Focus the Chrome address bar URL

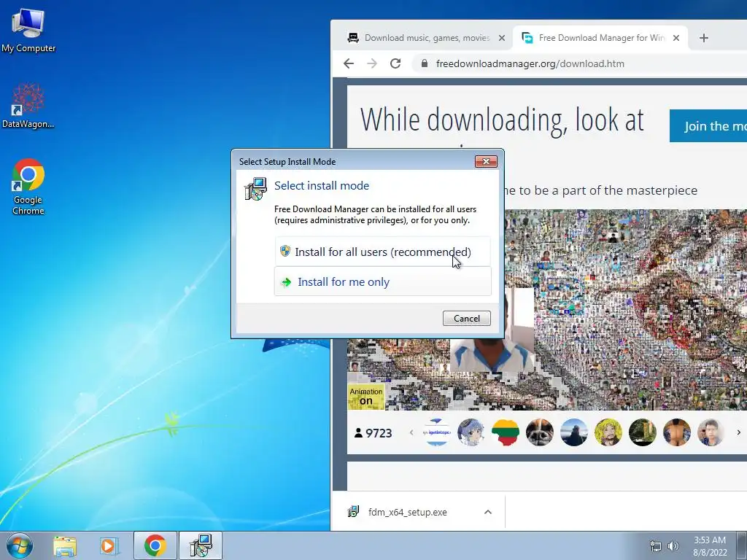pos(530,63)
